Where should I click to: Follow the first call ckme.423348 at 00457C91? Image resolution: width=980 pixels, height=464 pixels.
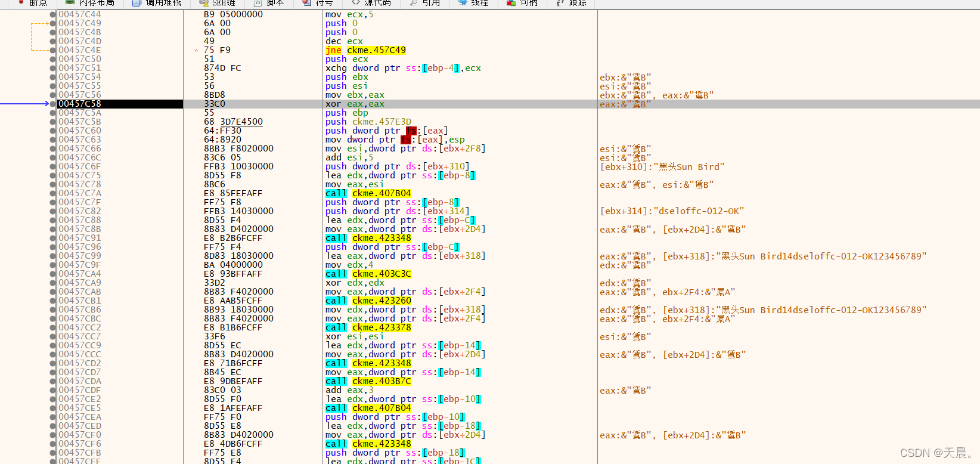click(x=368, y=238)
